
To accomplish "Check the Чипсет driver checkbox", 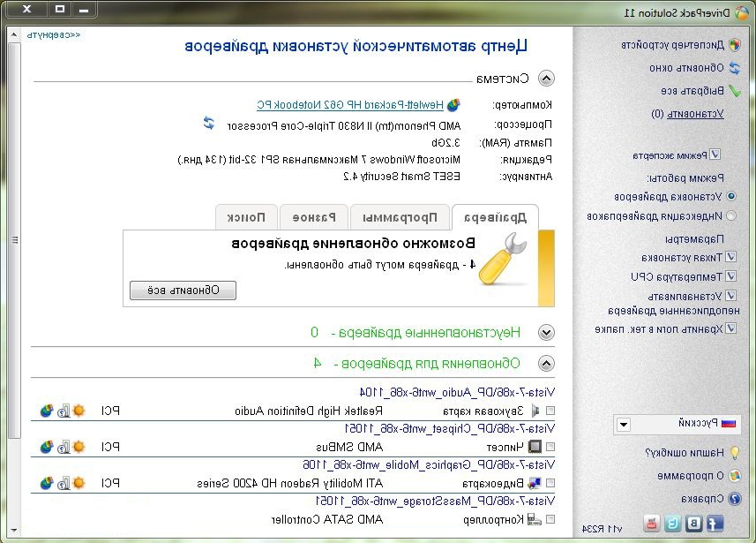I will tap(550, 447).
